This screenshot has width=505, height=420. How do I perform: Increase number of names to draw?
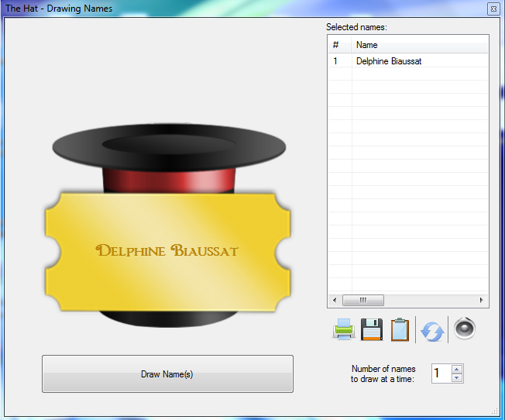click(457, 369)
